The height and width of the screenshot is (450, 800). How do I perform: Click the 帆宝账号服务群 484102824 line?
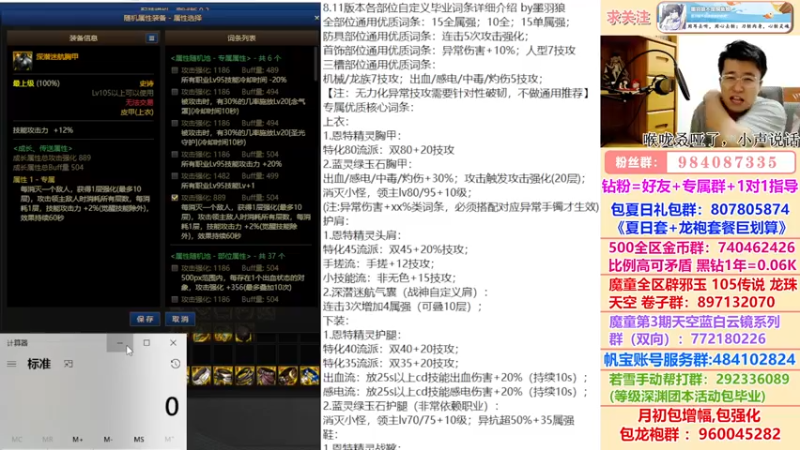[699, 360]
